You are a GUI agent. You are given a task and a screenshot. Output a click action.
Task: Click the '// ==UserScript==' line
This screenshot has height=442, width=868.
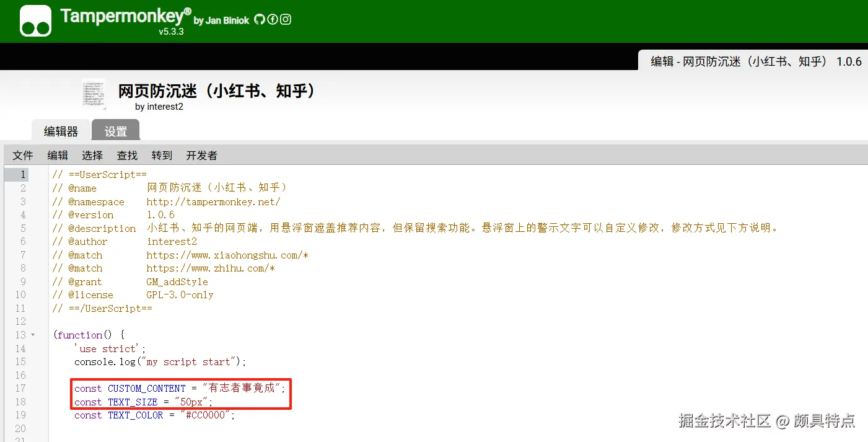[99, 175]
